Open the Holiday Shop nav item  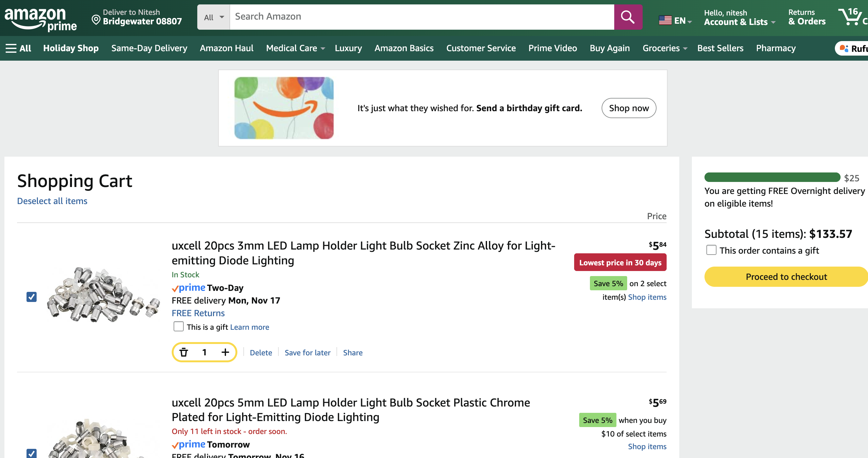(71, 48)
